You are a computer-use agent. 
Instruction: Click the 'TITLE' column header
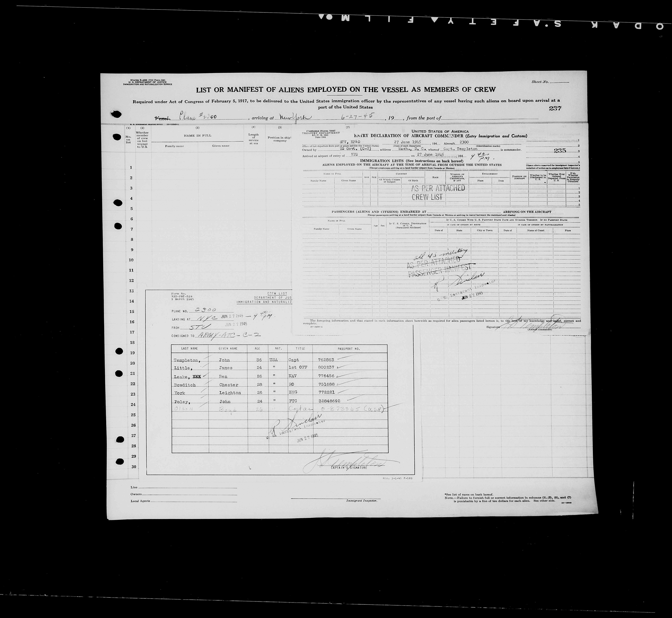pos(300,348)
